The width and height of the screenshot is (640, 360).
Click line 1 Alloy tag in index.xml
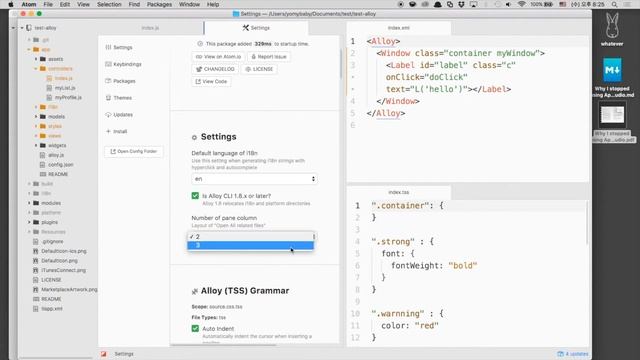[383, 41]
